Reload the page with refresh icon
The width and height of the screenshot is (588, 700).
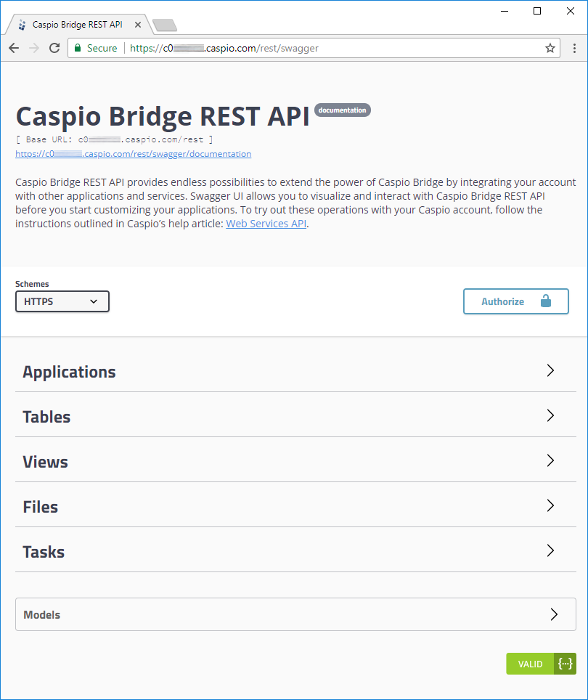point(54,48)
